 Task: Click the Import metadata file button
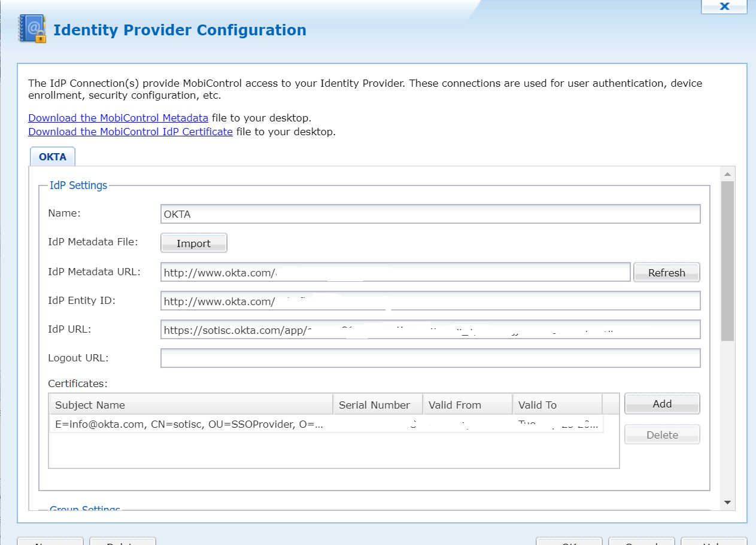pos(193,243)
